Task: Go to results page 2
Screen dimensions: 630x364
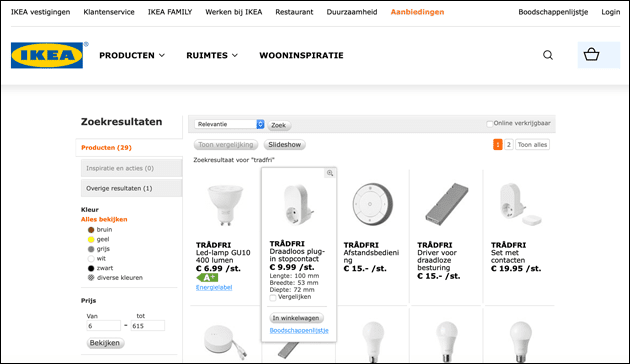Action: pyautogui.click(x=509, y=145)
